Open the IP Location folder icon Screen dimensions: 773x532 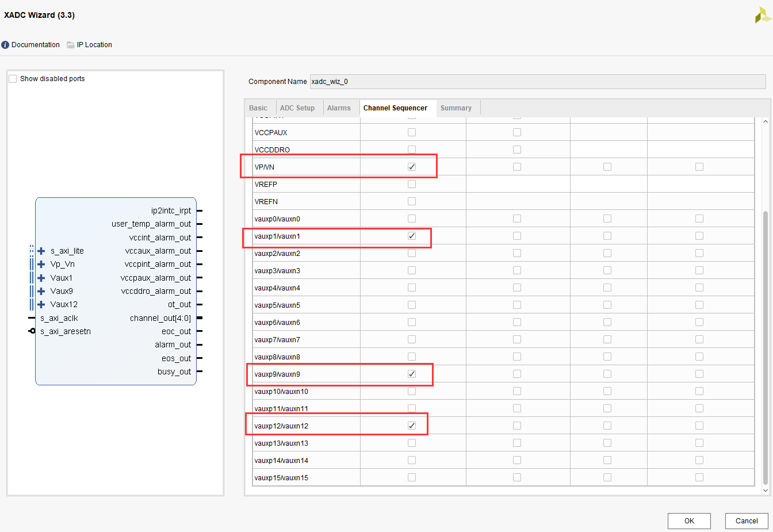(x=71, y=45)
